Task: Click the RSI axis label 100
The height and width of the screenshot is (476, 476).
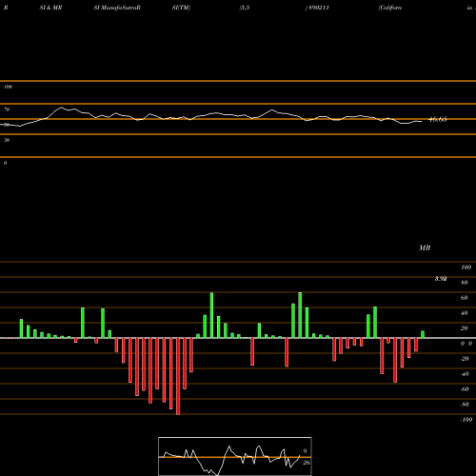Action: click(8, 87)
